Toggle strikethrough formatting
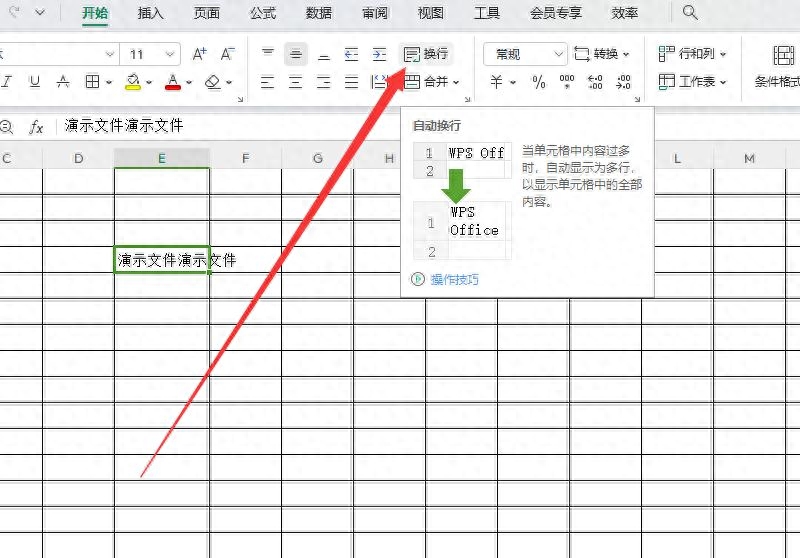Image resolution: width=800 pixels, height=558 pixels. pos(63,82)
